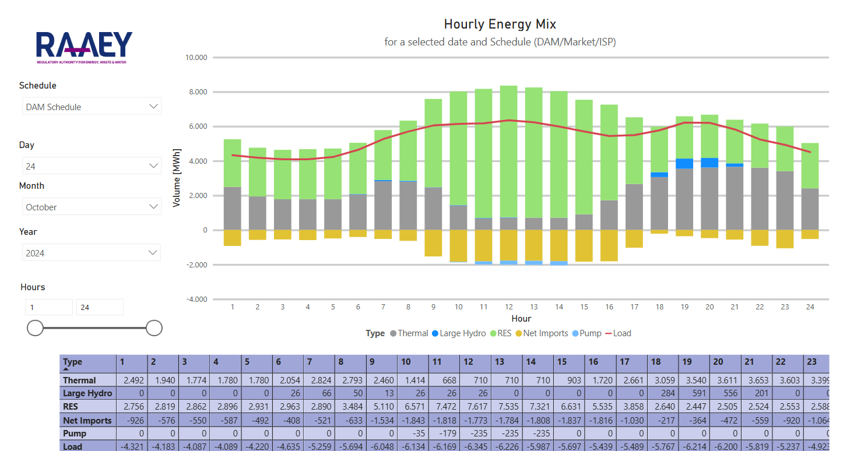Select the left handle of Hours slider

[36, 328]
